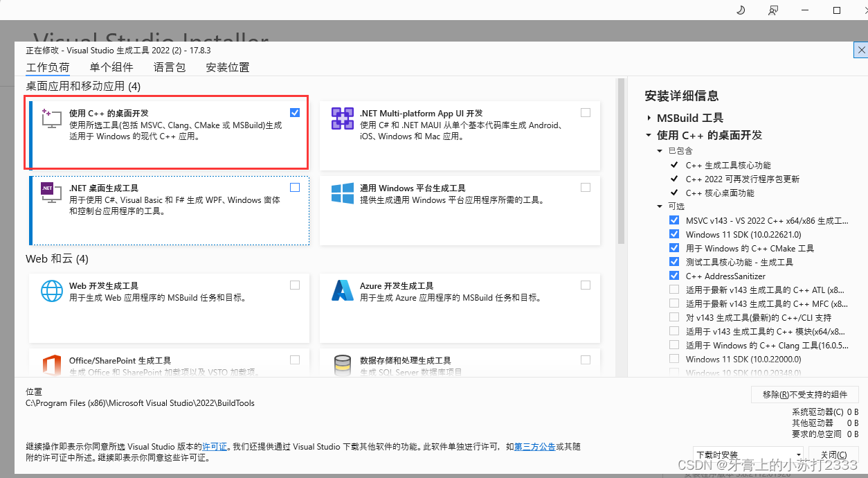
Task: Uncheck MSVC v143 VS 2022 C++ x64/x86 option
Action: click(x=674, y=220)
